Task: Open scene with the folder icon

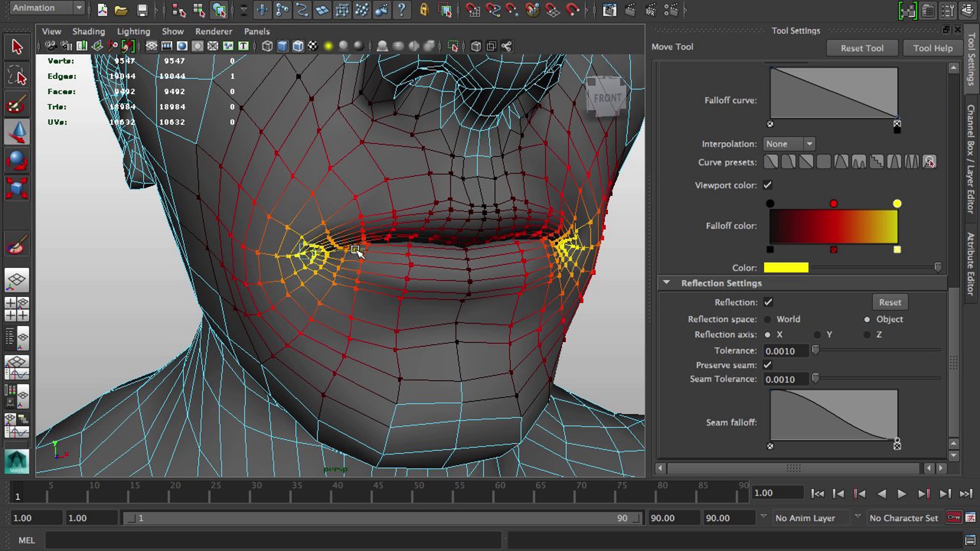Action: point(121,10)
